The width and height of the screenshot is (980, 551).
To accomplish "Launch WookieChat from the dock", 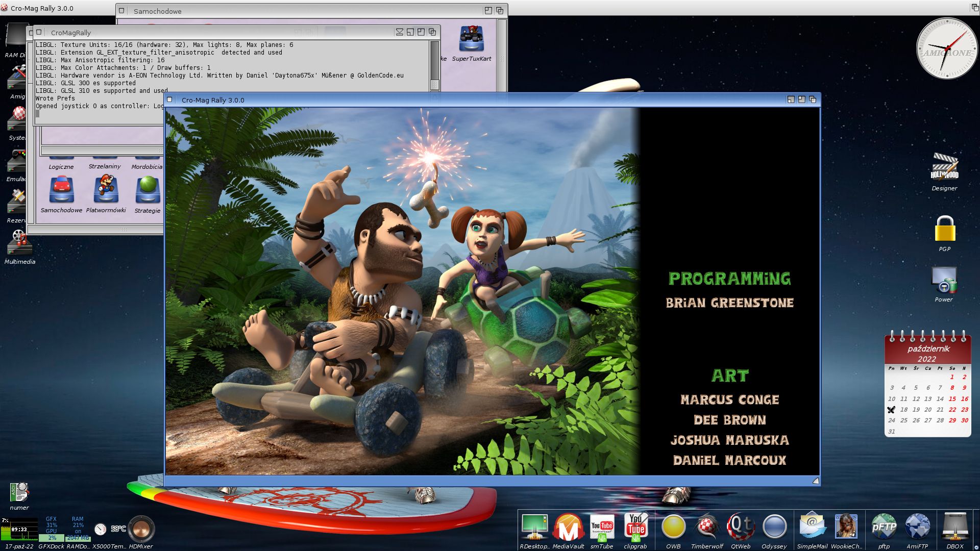I will tap(846, 526).
